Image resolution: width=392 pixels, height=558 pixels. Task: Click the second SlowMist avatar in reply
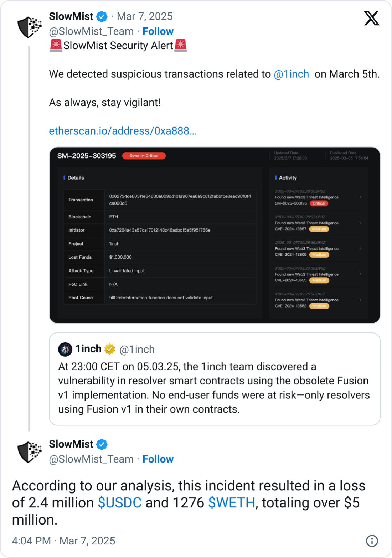click(x=30, y=452)
